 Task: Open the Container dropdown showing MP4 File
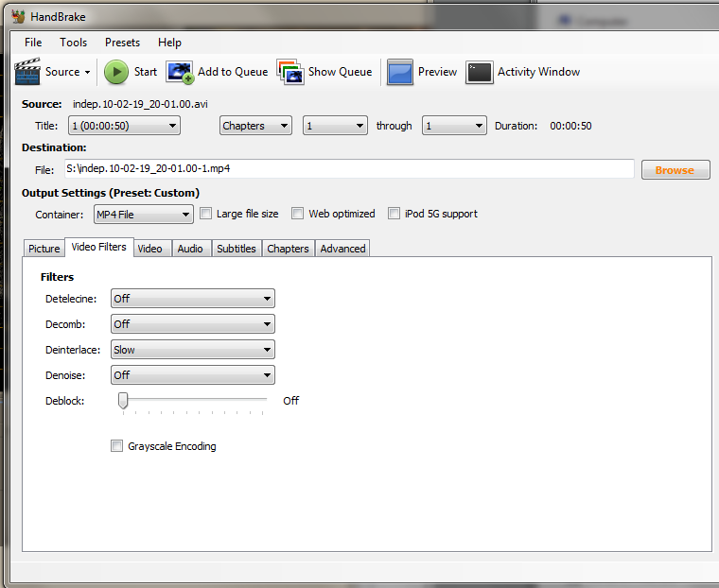144,215
